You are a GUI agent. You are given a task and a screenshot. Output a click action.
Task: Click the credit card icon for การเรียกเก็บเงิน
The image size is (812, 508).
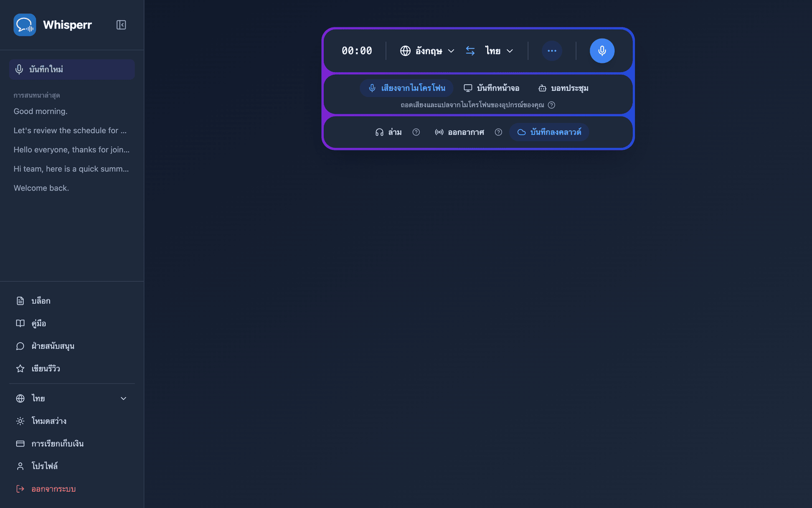coord(20,443)
